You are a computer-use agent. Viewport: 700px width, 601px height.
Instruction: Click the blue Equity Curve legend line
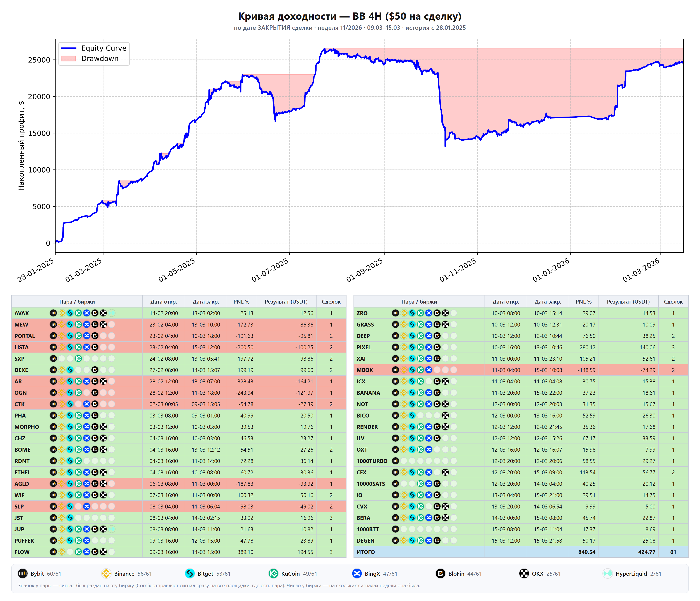point(69,48)
